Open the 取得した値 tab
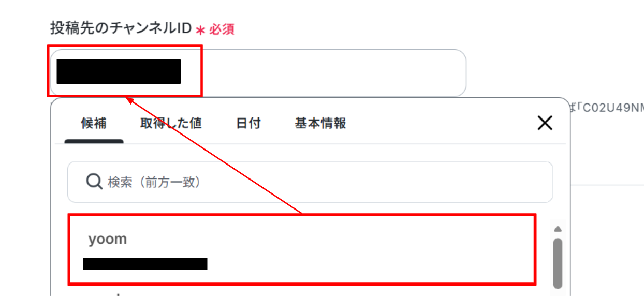 [x=171, y=123]
